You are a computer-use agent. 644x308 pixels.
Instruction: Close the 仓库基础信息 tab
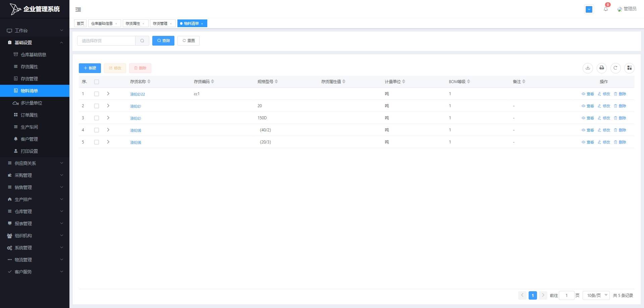pyautogui.click(x=116, y=24)
